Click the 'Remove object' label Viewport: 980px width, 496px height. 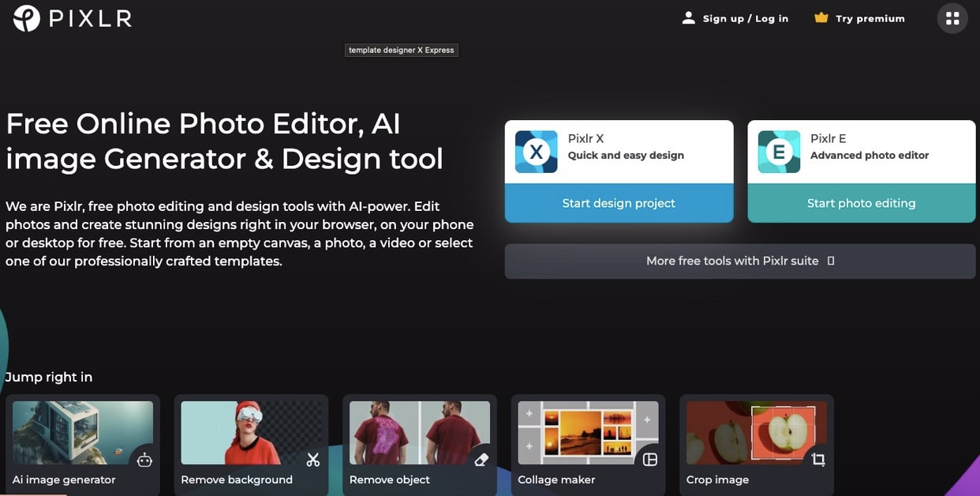[x=390, y=479]
